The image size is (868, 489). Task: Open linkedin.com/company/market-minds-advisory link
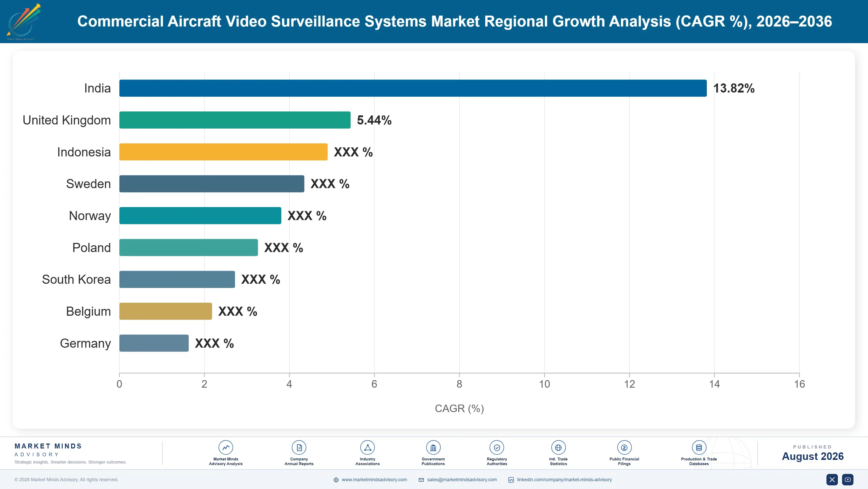[x=564, y=480]
